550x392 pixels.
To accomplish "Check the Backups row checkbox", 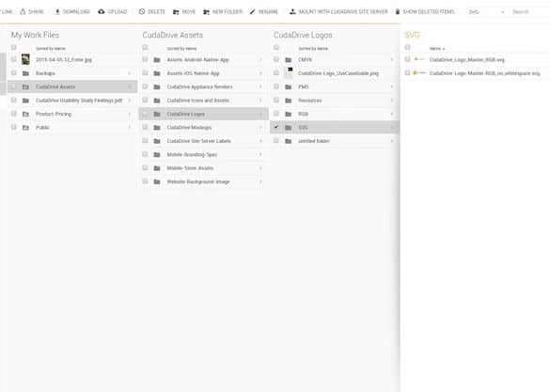I will click(14, 73).
